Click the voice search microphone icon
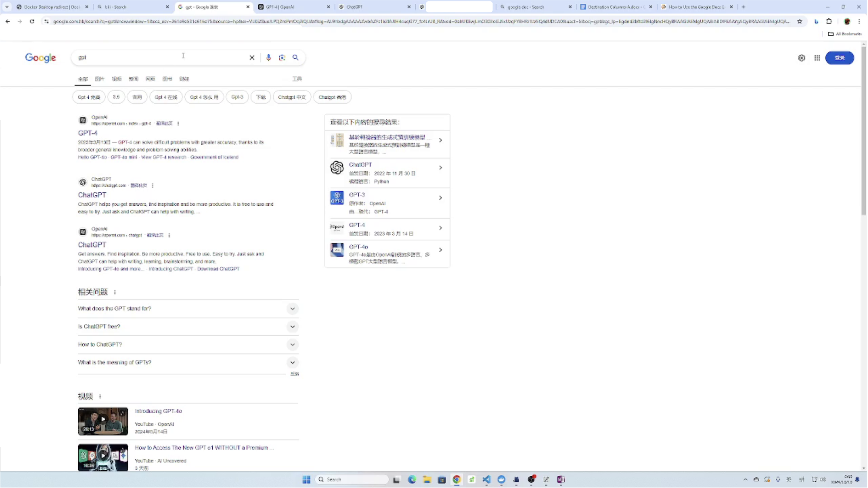868x488 pixels. click(x=269, y=57)
